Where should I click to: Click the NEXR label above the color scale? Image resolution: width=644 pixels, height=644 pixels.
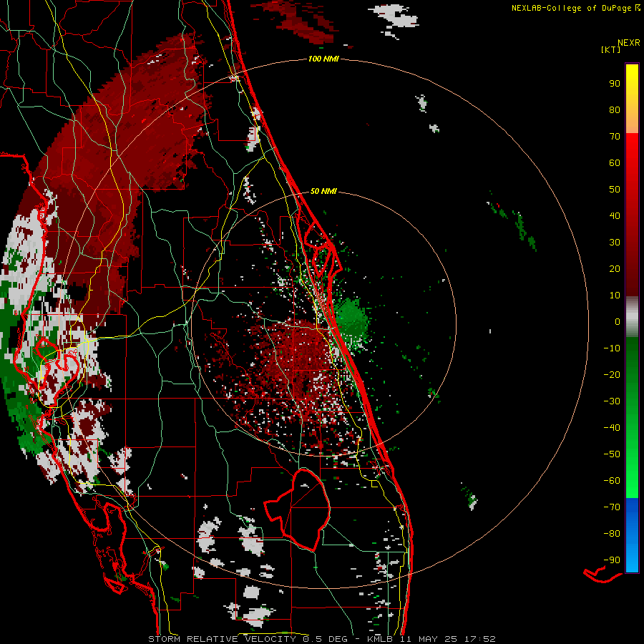pyautogui.click(x=629, y=43)
